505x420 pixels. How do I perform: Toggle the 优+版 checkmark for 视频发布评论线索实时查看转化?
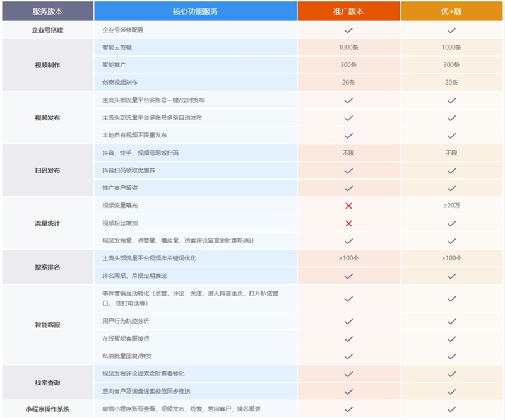pos(449,373)
